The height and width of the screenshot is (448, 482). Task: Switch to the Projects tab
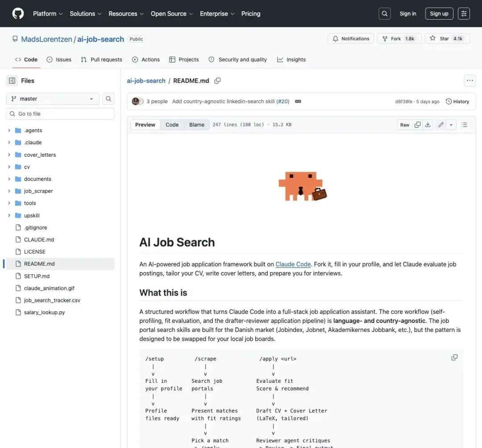[184, 59]
